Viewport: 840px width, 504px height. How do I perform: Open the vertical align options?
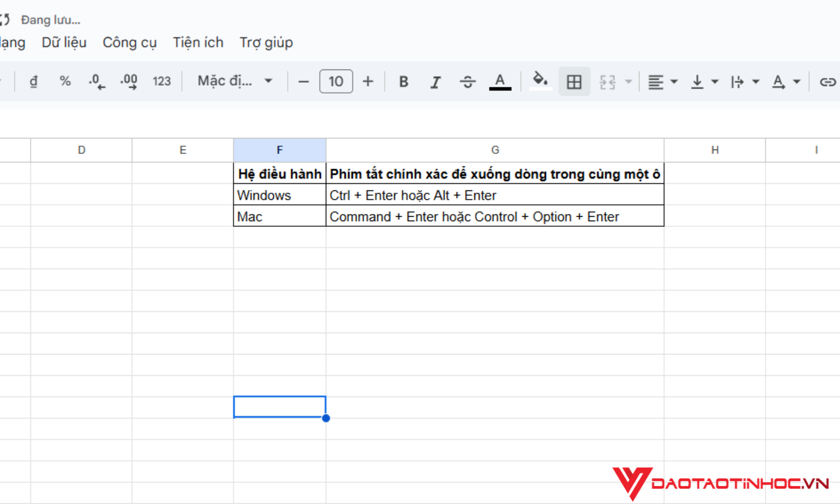[x=703, y=81]
